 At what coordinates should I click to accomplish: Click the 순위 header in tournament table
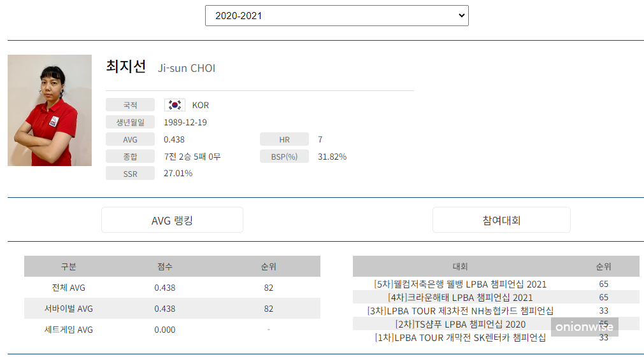604,267
